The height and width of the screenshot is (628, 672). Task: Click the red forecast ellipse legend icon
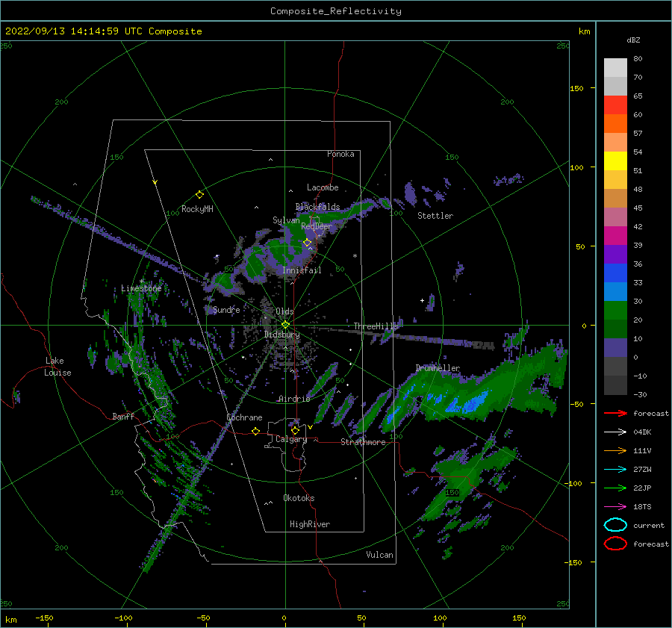(615, 544)
